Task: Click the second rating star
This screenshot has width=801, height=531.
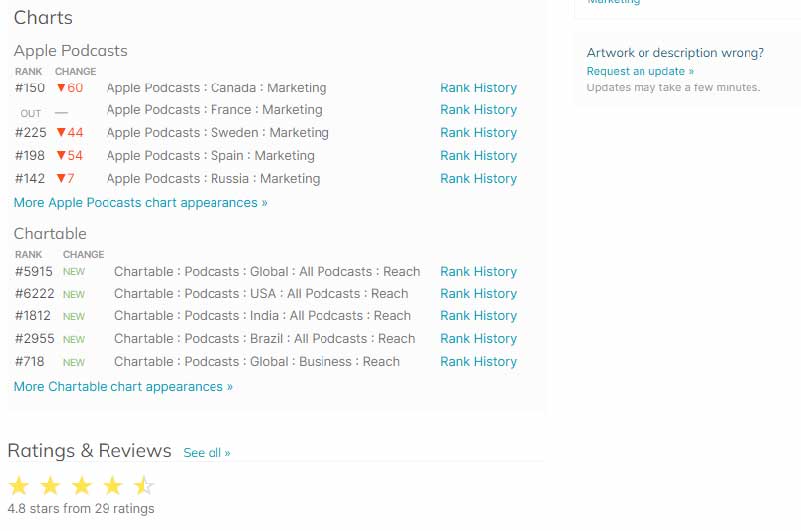Action: 50,486
